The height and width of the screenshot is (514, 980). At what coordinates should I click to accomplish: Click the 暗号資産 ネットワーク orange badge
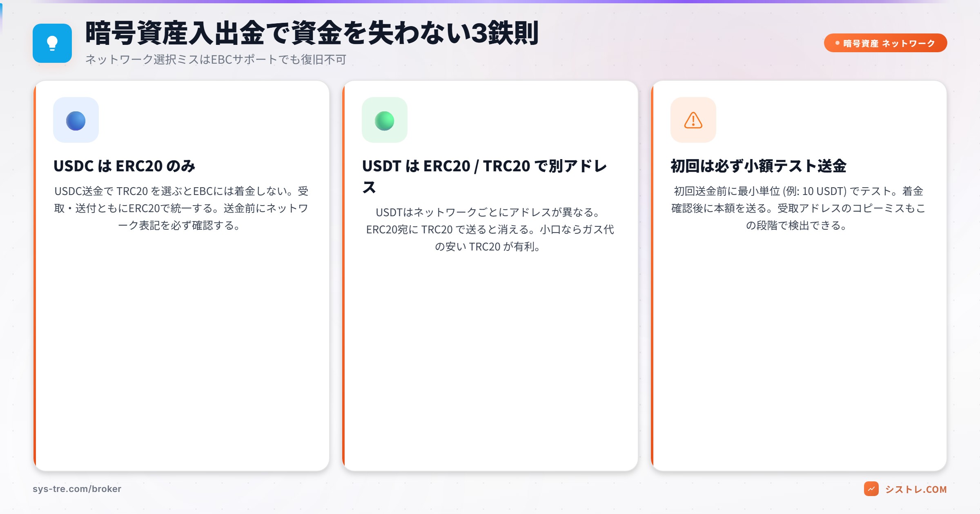point(885,43)
